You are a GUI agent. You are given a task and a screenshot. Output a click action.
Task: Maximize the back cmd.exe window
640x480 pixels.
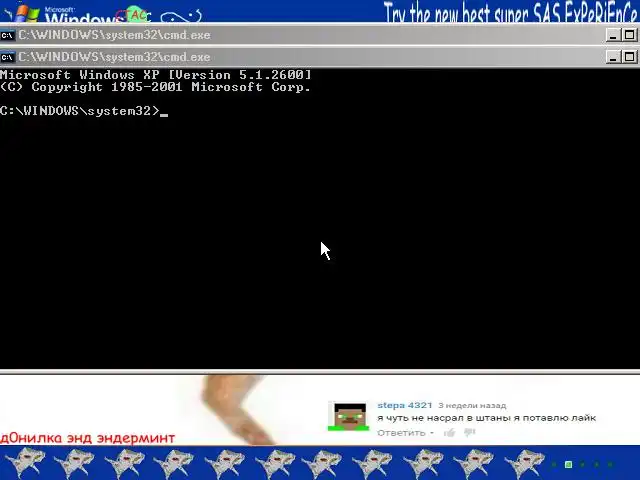[x=629, y=35]
